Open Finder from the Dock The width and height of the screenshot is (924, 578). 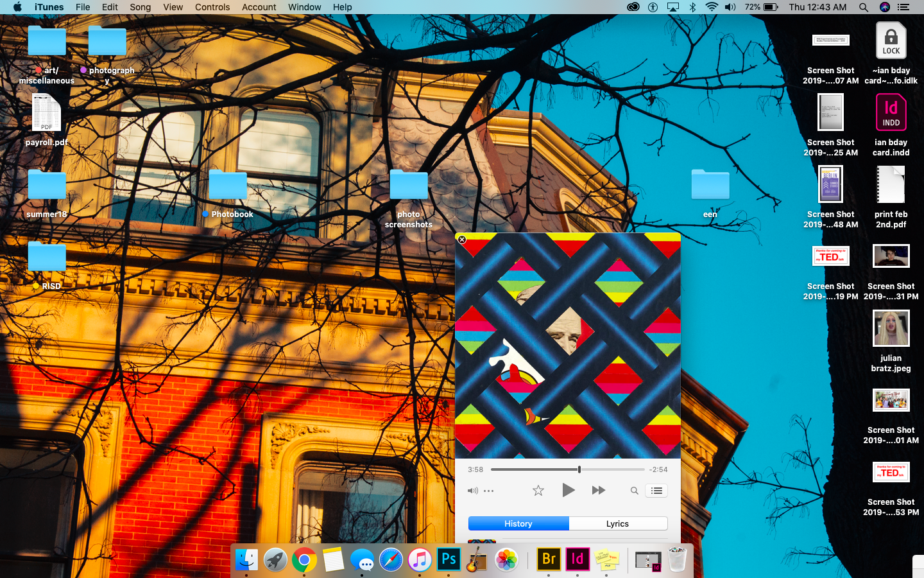click(x=246, y=560)
